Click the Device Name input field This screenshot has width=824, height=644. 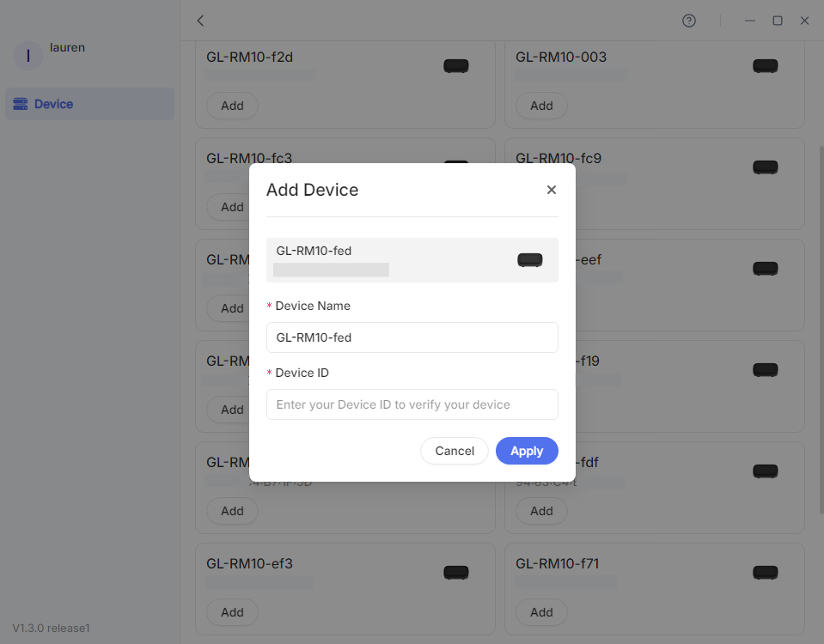(412, 337)
